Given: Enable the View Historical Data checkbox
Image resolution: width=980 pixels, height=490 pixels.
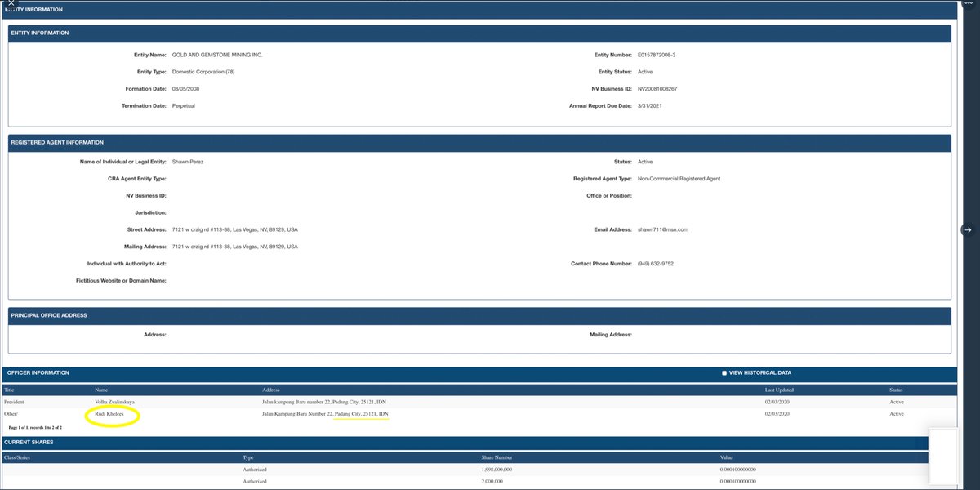Looking at the screenshot, I should [724, 373].
